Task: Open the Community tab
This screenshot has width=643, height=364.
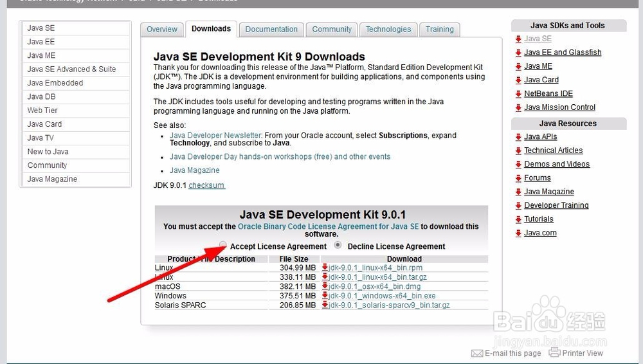Action: (x=332, y=30)
